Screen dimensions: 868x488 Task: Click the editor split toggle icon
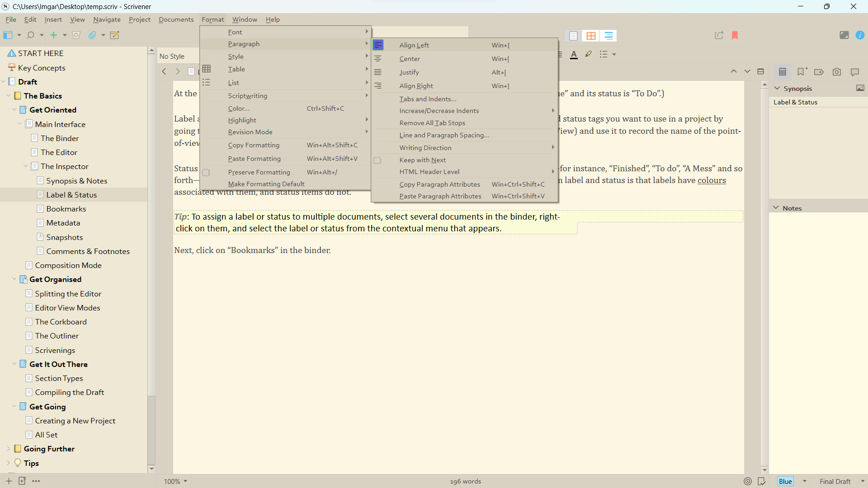[760, 71]
